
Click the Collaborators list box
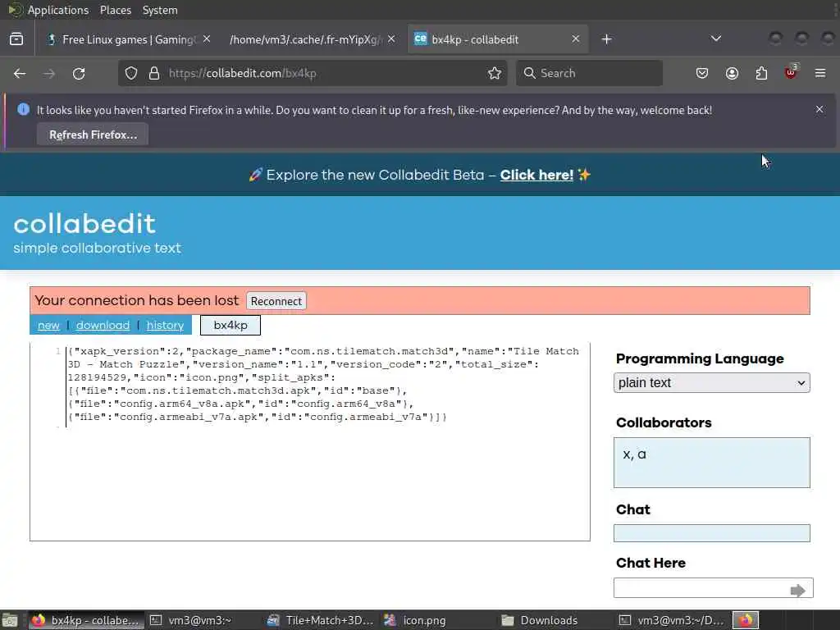click(x=711, y=463)
